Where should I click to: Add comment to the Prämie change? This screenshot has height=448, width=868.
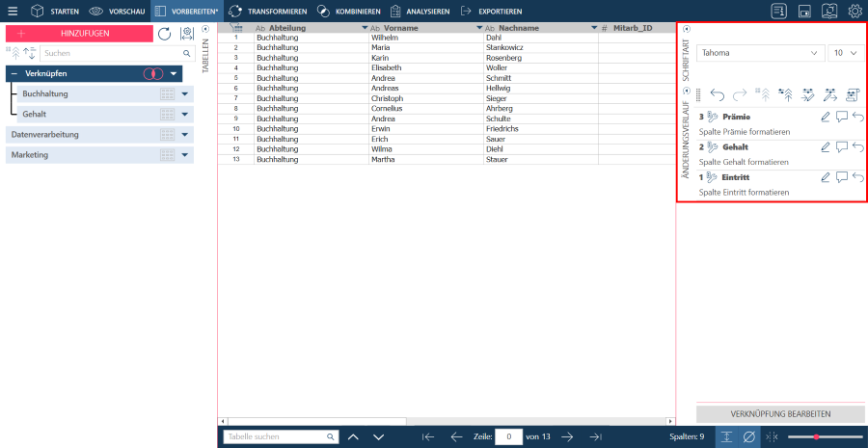point(842,117)
